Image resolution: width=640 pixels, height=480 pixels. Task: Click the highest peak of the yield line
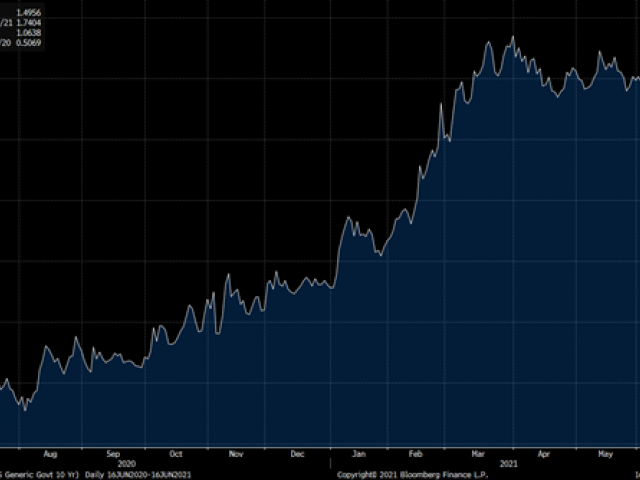coord(512,37)
